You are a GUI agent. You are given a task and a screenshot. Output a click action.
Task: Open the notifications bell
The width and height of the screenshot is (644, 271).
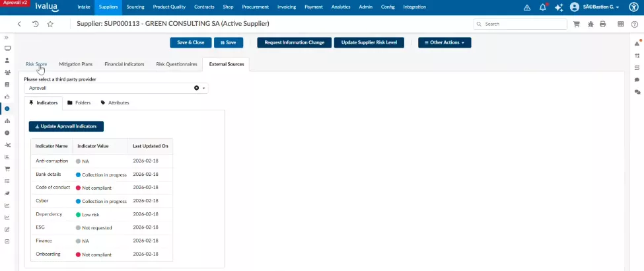tap(543, 7)
